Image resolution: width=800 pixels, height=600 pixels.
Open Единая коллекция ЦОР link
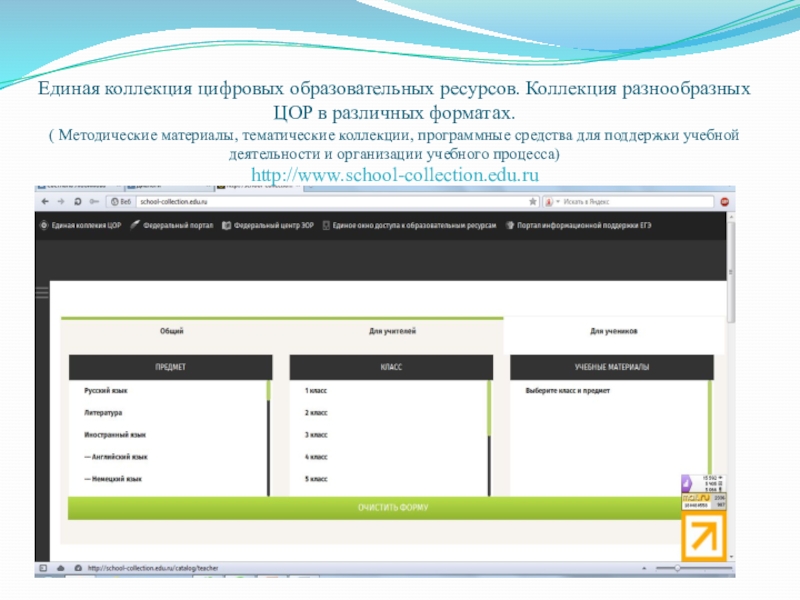(x=81, y=225)
